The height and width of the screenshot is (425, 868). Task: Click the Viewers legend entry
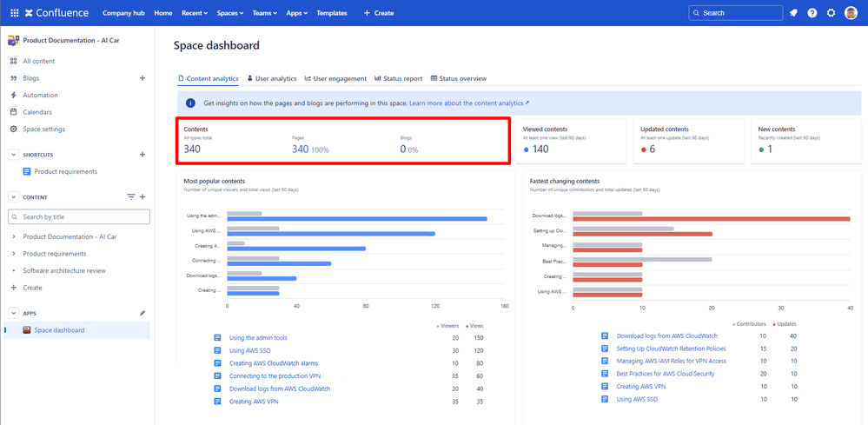(447, 326)
